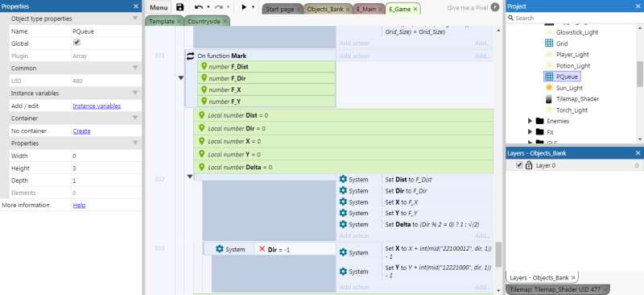Collapse event 332 local variables block
This screenshot has width=644, height=295.
(x=190, y=177)
